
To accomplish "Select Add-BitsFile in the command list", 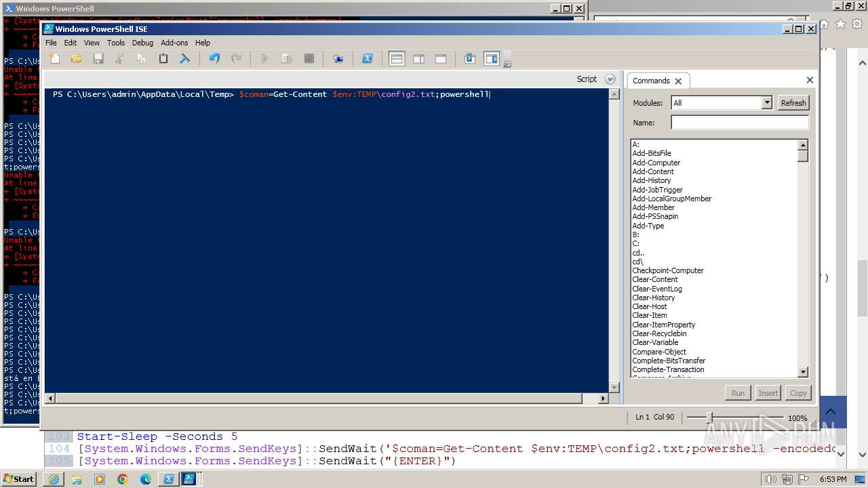I will (x=652, y=153).
